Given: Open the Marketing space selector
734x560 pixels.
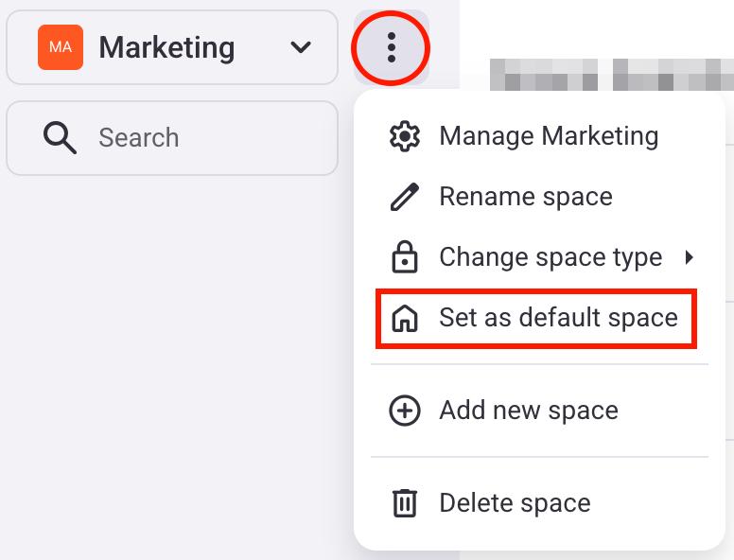Looking at the screenshot, I should click(x=171, y=47).
